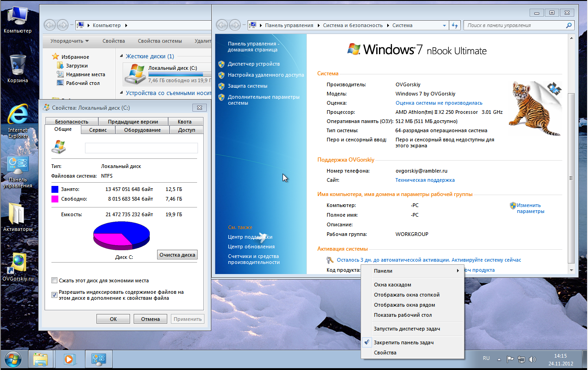Viewport: 588px width, 370px height.
Task: Choose Запустить диспетчер задач
Action: pos(413,329)
